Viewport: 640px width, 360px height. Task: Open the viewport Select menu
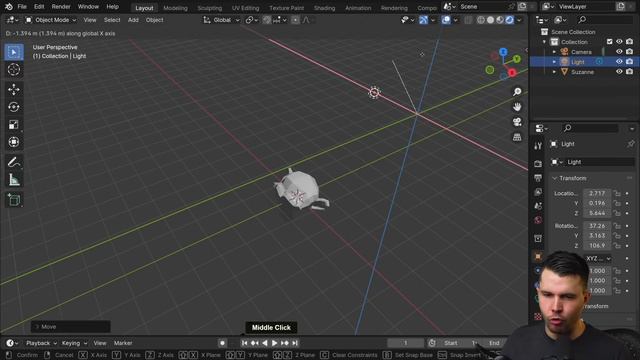click(112, 20)
